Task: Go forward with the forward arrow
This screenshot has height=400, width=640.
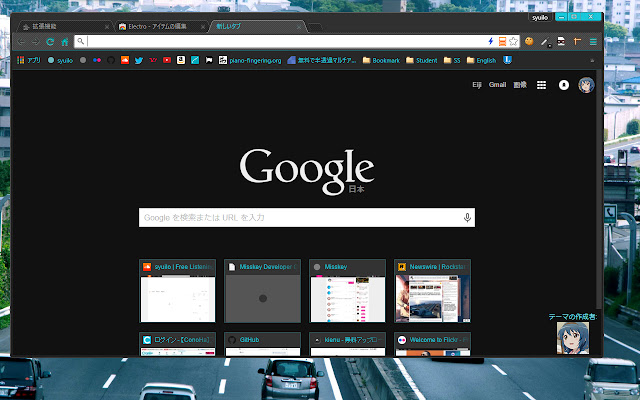Action: (x=36, y=42)
